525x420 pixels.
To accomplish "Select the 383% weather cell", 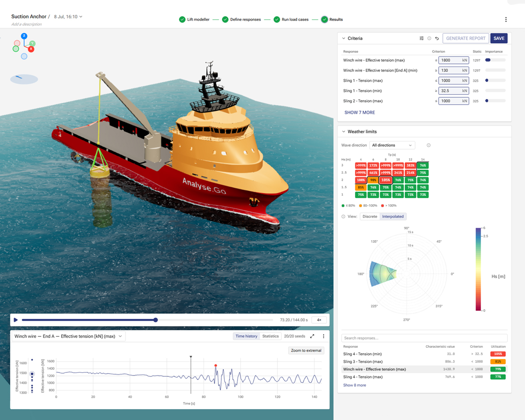I will pos(410,165).
